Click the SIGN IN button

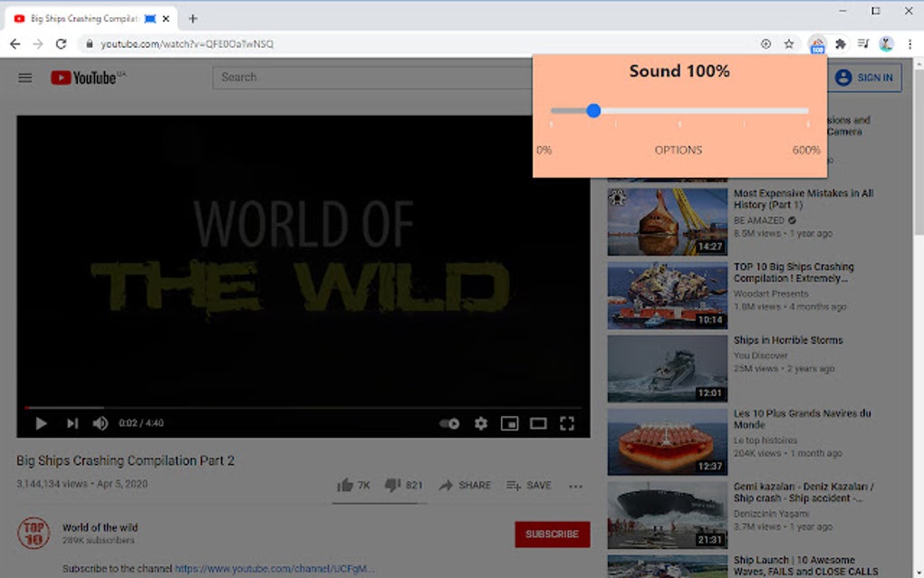864,78
